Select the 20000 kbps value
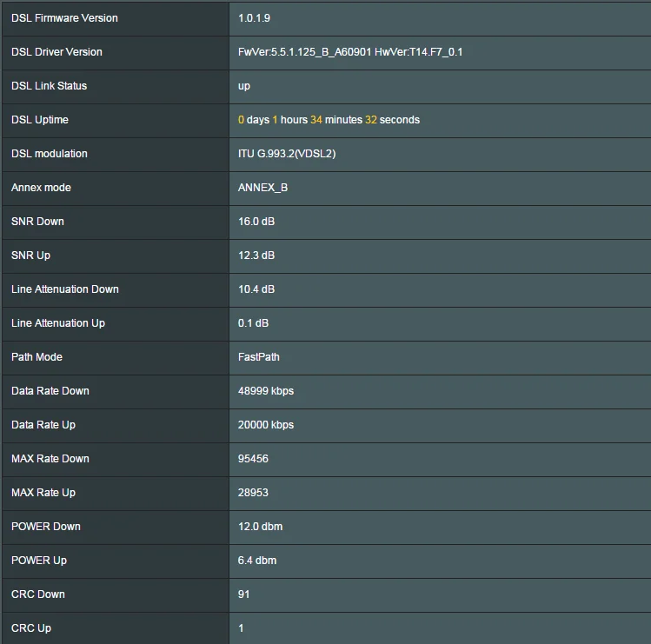The image size is (651, 644). click(266, 425)
